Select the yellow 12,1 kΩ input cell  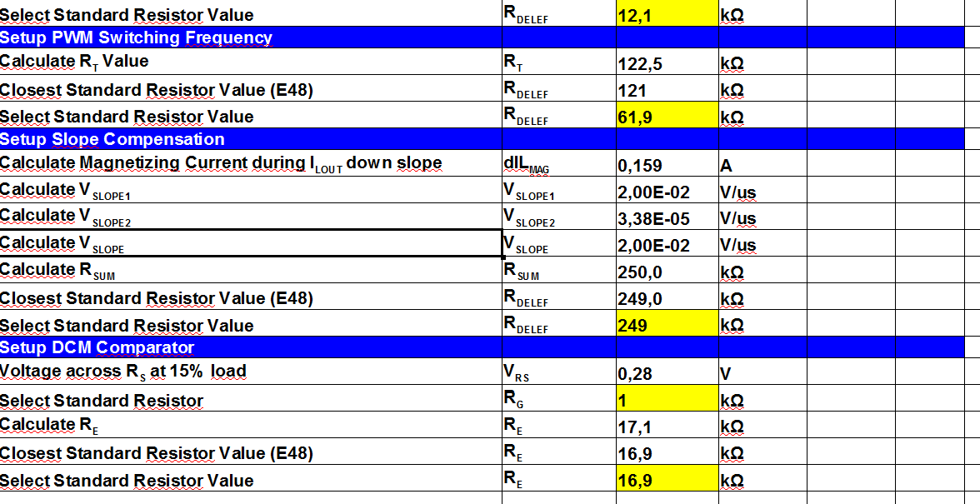pos(667,13)
